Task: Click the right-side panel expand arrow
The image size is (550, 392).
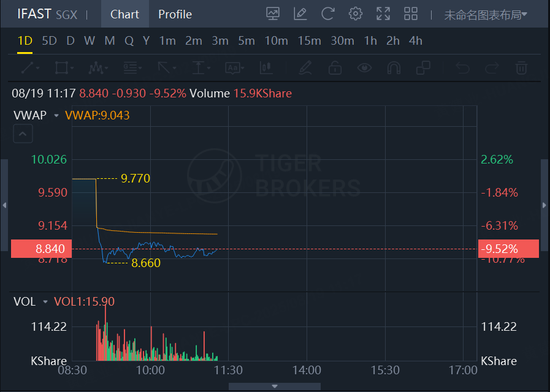Action: (x=544, y=205)
